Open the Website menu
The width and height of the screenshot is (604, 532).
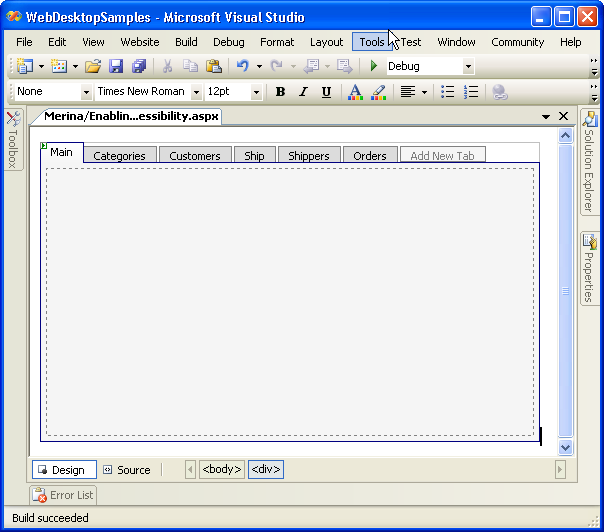point(140,42)
